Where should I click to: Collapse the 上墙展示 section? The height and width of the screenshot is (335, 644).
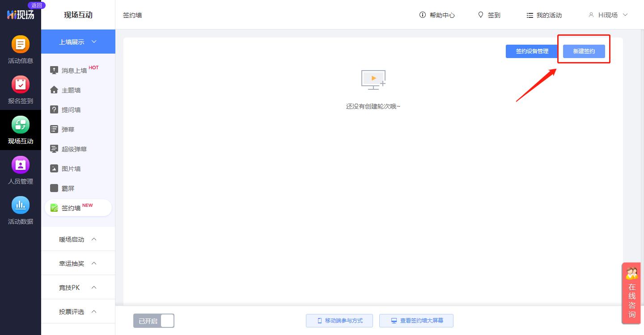click(78, 42)
